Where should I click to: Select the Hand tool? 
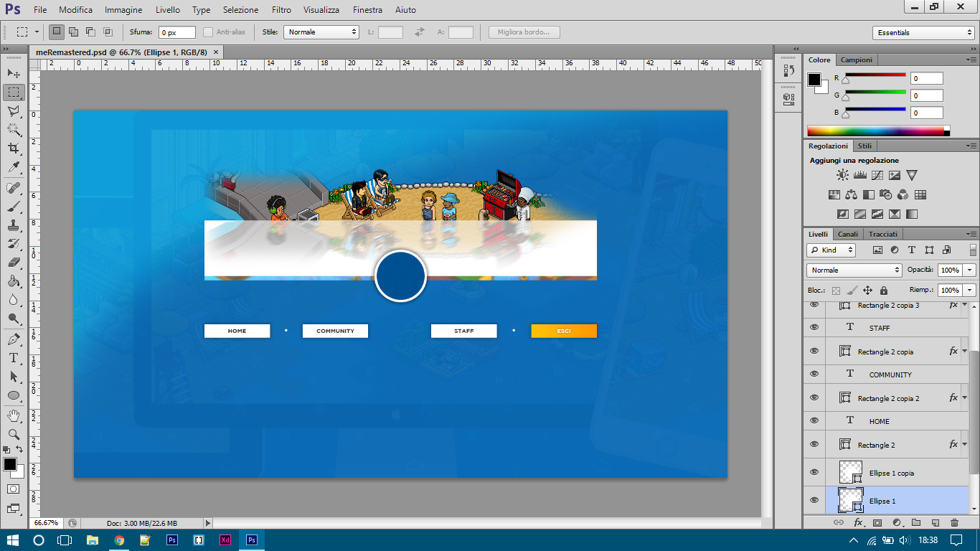(14, 415)
